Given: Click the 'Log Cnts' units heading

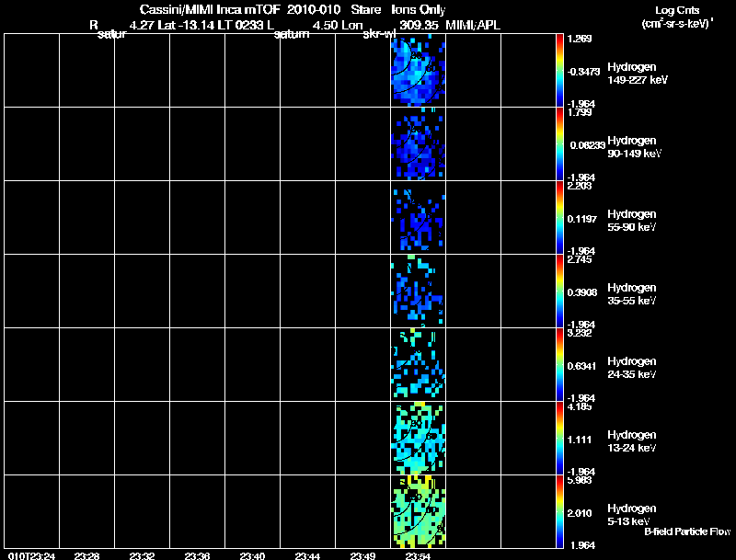Looking at the screenshot, I should pyautogui.click(x=677, y=10).
